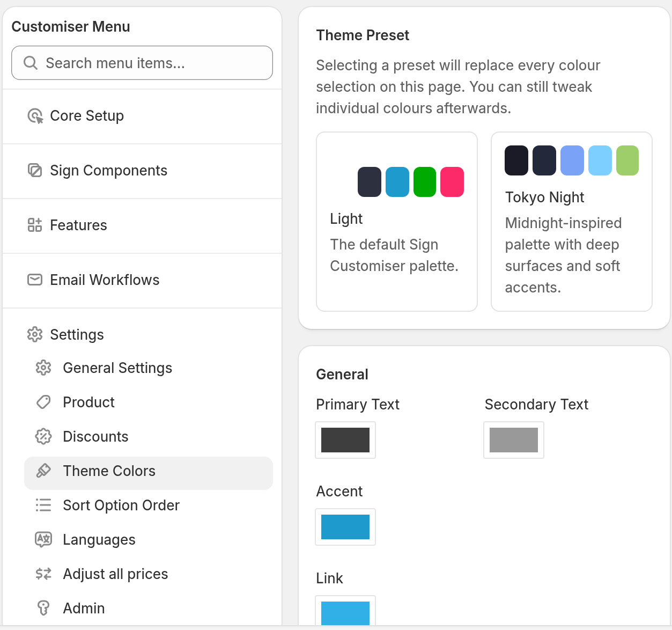Apply the Tokyo Night theme preset
The height and width of the screenshot is (630, 672).
click(x=572, y=222)
